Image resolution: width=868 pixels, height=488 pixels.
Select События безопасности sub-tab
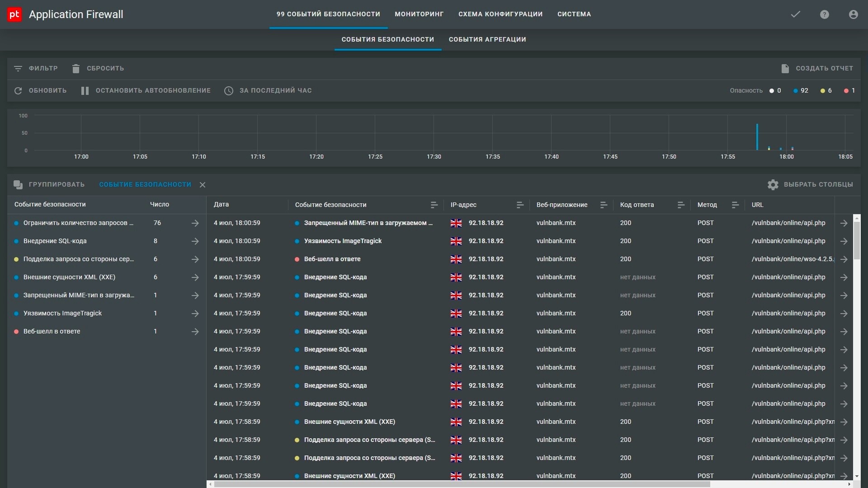(x=388, y=40)
